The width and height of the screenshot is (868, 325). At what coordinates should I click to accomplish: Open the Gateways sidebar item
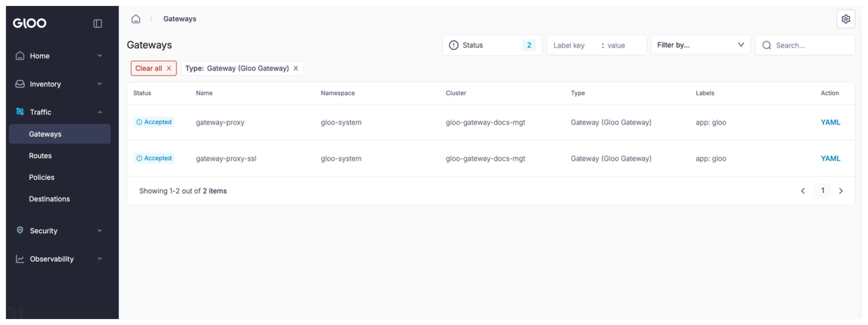point(60,134)
